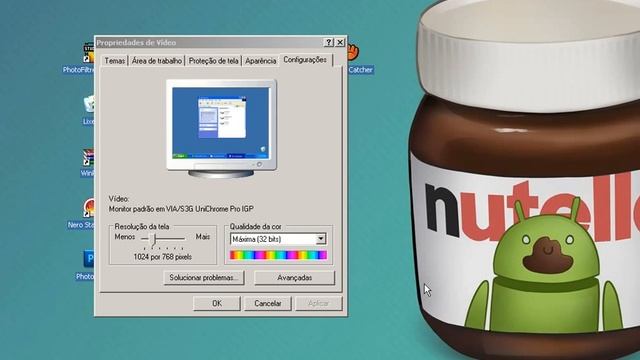Screen dimensions: 640x360
Task: Close the Propriedades de Vídeo dialog
Action: tap(340, 42)
